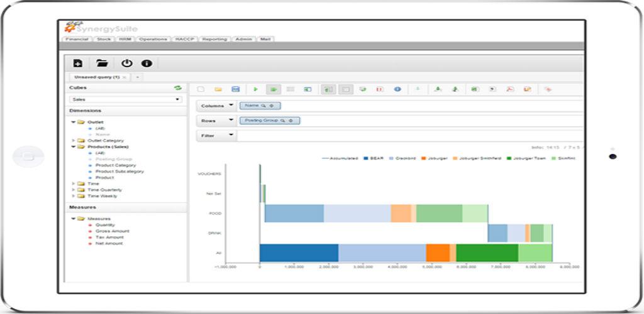644x314 pixels.
Task: Select Quantity measure
Action: [x=105, y=225]
